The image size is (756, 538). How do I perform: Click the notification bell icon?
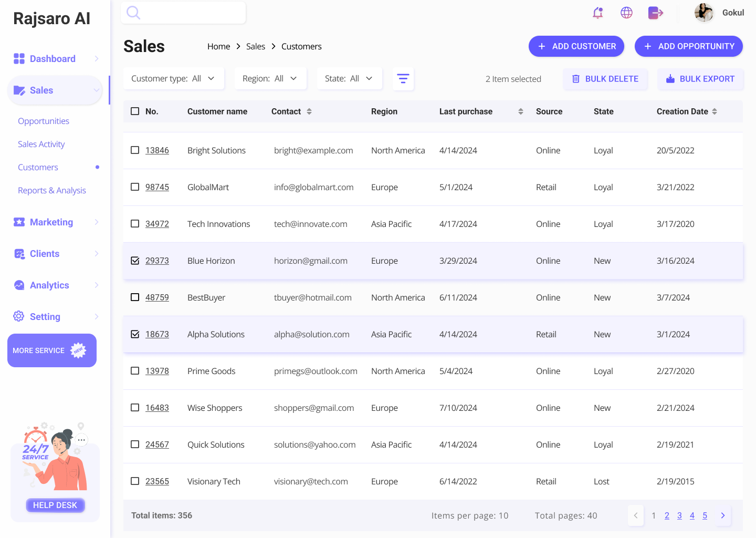[x=597, y=13]
